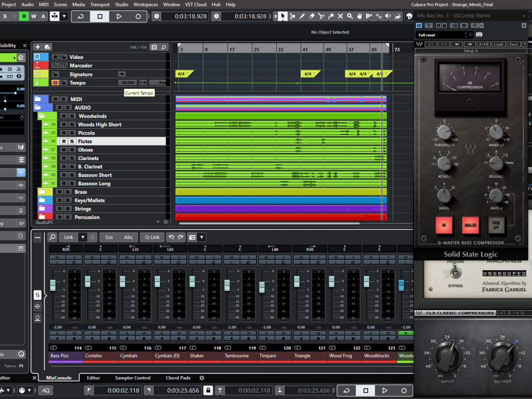
Task: Click the Timpani channel volume fader
Action: pos(262,287)
